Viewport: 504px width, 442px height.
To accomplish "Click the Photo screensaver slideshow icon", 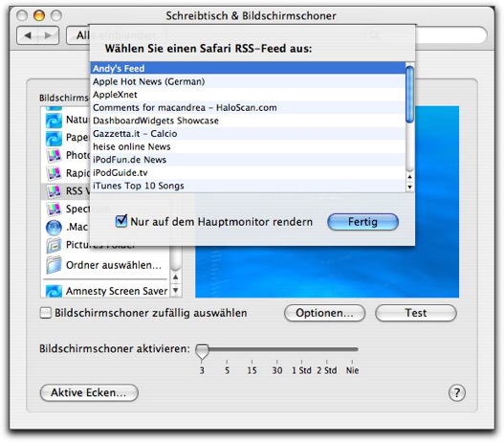I will [x=54, y=156].
